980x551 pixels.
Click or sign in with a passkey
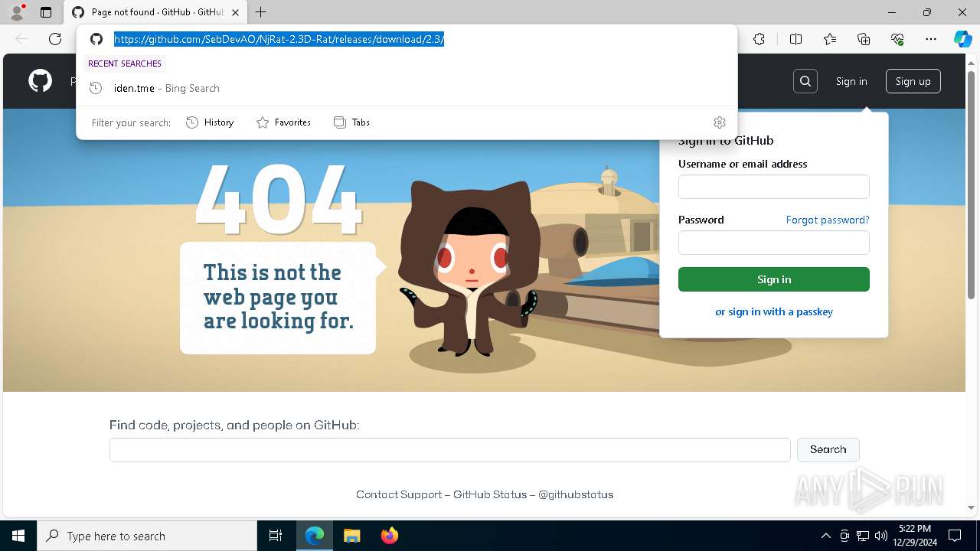(774, 311)
